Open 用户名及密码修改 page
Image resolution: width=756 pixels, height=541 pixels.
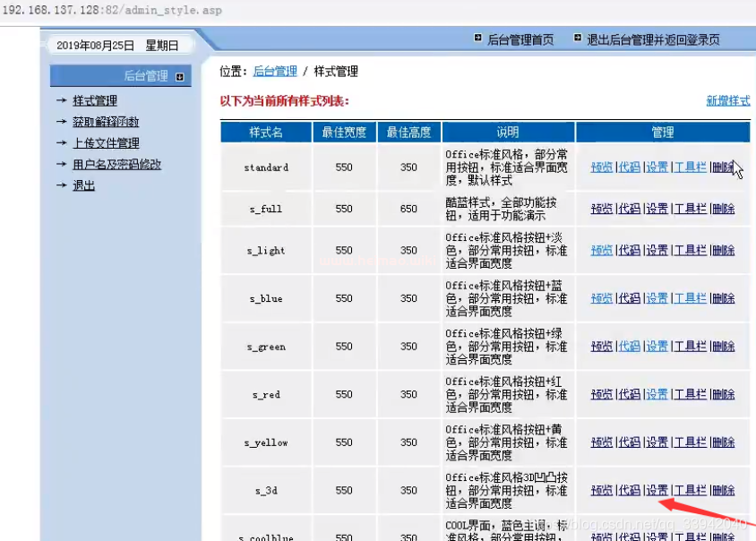116,165
